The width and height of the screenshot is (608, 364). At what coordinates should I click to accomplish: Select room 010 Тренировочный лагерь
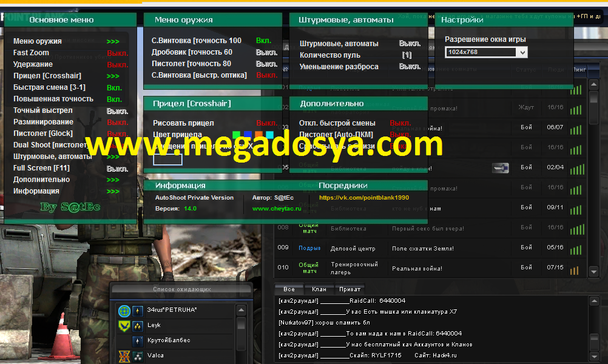(x=430, y=268)
